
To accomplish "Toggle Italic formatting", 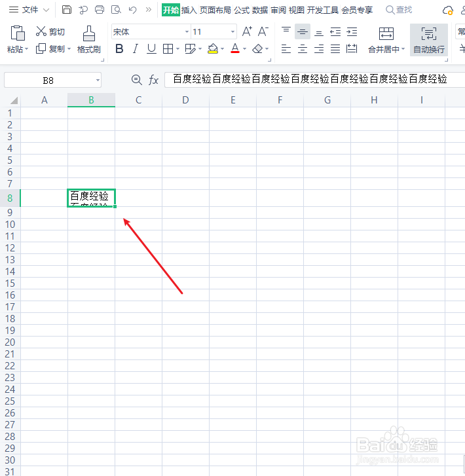I will [136, 48].
